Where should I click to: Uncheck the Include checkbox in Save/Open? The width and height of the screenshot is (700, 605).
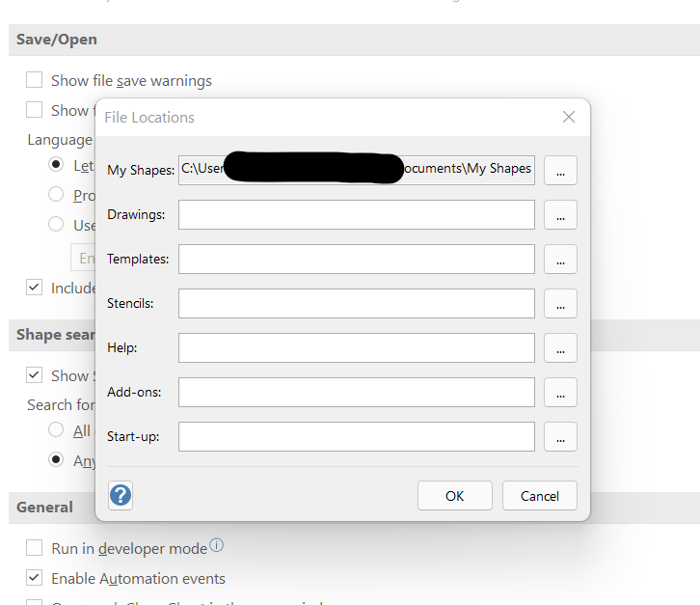pyautogui.click(x=35, y=288)
